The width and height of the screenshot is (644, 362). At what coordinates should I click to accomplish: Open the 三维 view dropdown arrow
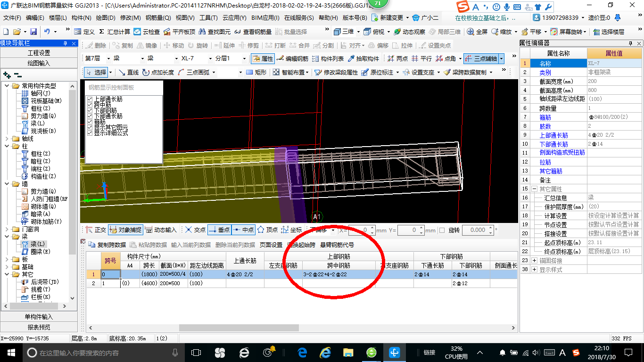359,32
